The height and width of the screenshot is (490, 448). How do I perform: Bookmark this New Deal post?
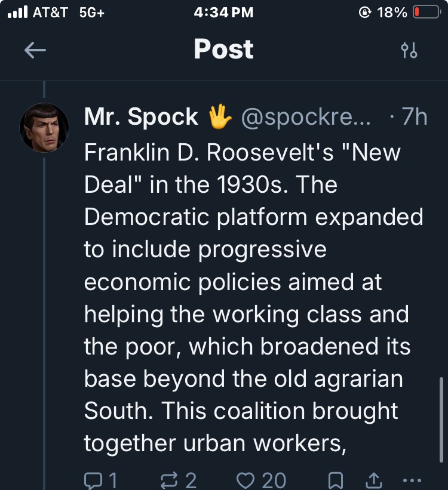click(336, 480)
